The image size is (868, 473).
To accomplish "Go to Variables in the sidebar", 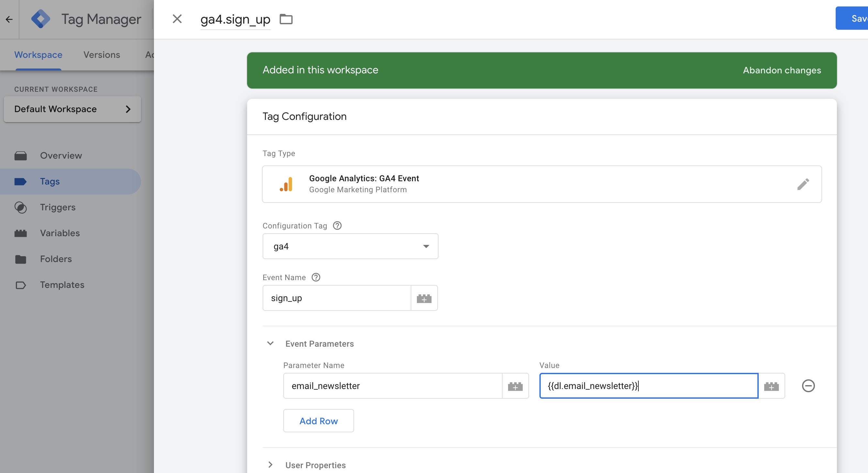I will click(60, 233).
